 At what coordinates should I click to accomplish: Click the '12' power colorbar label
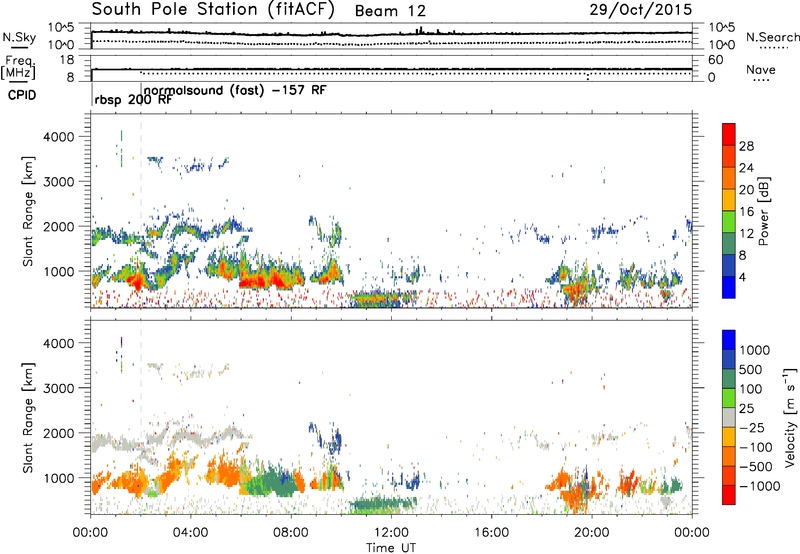pos(746,234)
